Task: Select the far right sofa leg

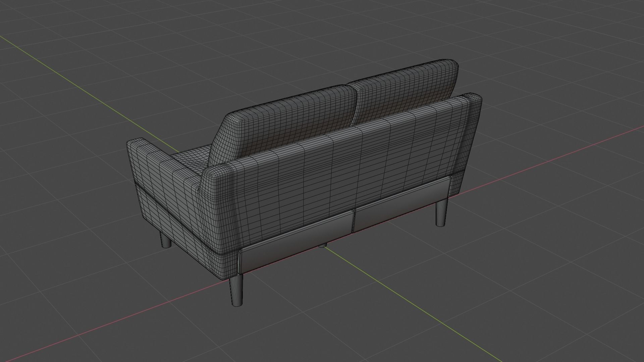Action: point(442,213)
